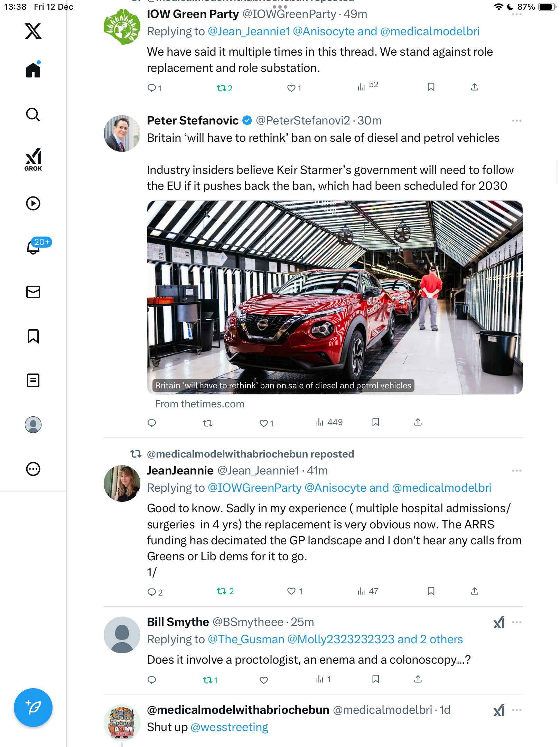Open the Search page in sidebar

[33, 114]
